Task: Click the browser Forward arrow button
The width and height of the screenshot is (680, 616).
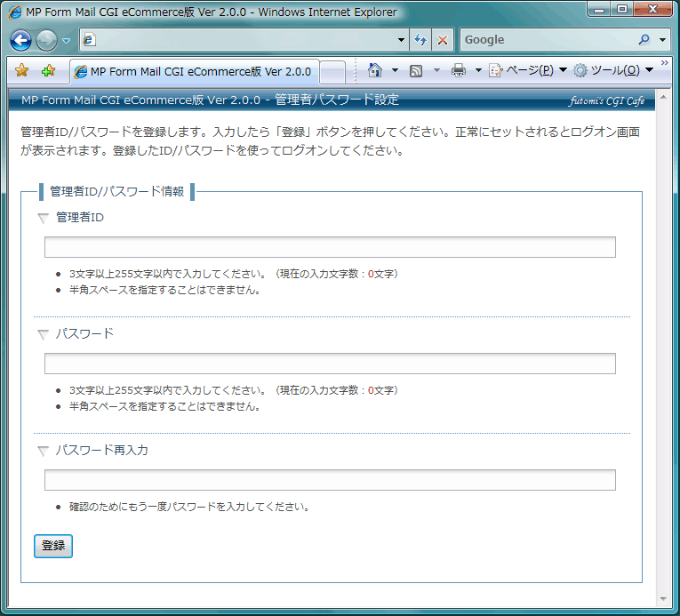Action: pyautogui.click(x=46, y=40)
